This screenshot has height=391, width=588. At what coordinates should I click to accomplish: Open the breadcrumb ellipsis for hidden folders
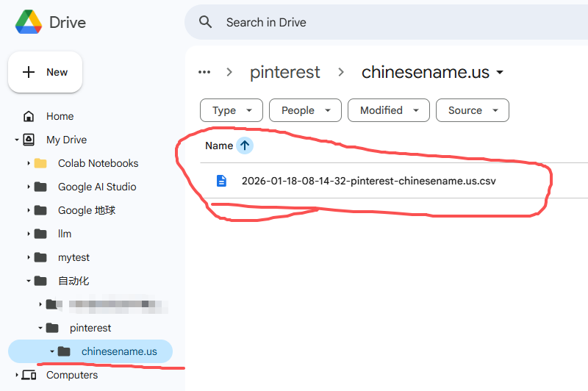pos(204,72)
